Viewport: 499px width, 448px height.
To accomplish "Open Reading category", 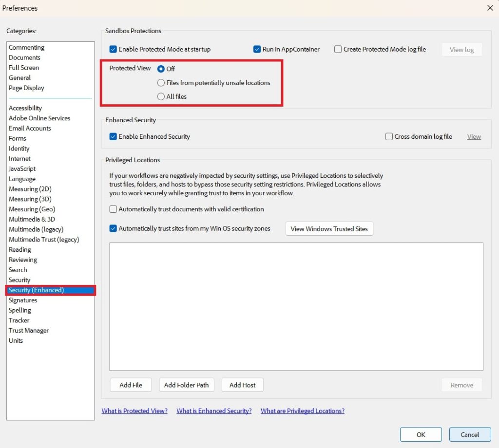I will click(x=20, y=250).
